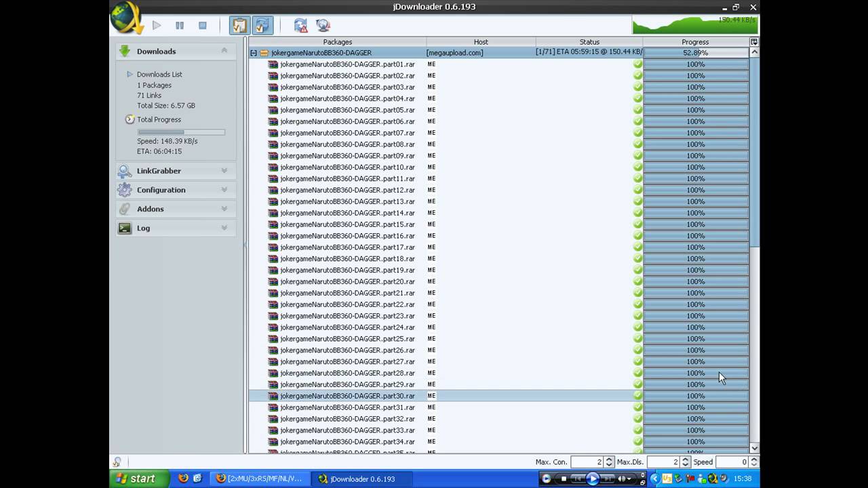Click the Total Progress clock icon
Image resolution: width=868 pixels, height=488 pixels.
point(130,119)
